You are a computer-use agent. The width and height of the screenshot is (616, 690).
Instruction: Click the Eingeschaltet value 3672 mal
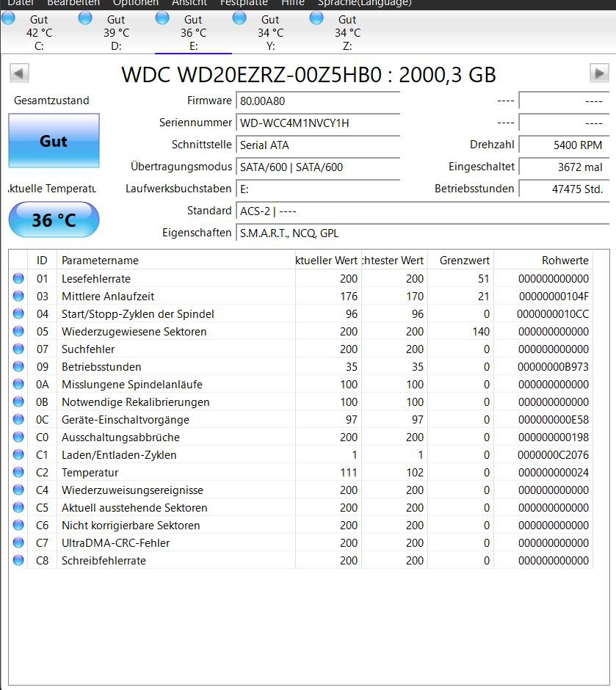point(564,167)
